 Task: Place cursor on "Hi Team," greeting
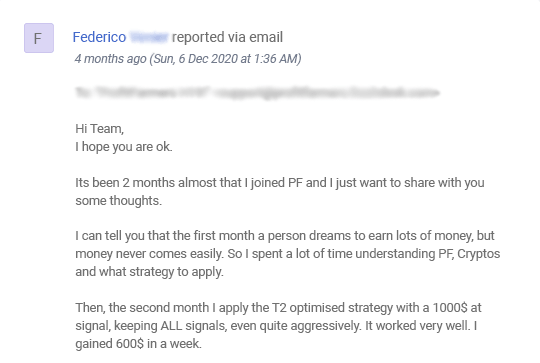pyautogui.click(x=100, y=129)
